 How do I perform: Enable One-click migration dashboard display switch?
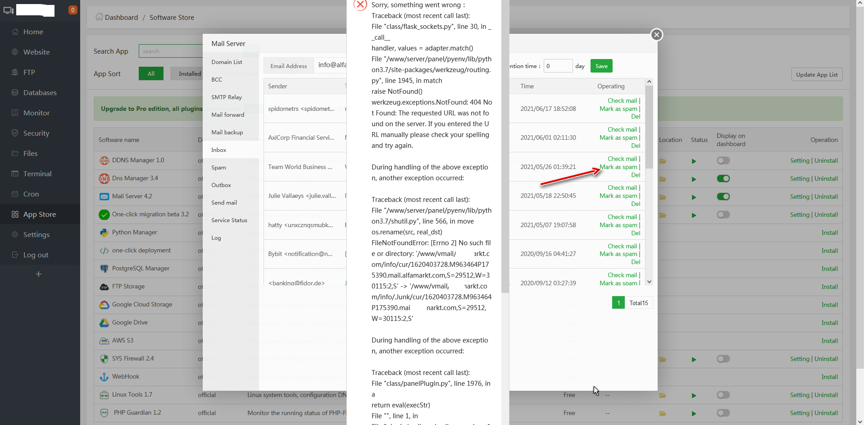pos(723,215)
